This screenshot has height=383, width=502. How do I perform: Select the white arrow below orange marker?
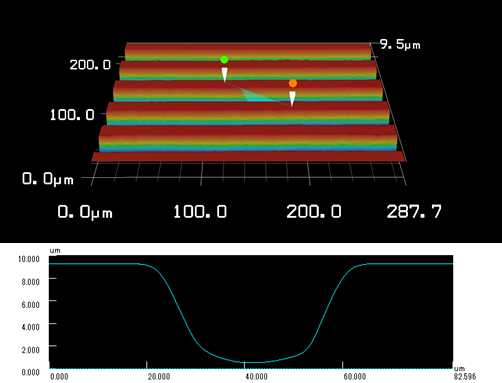(292, 99)
